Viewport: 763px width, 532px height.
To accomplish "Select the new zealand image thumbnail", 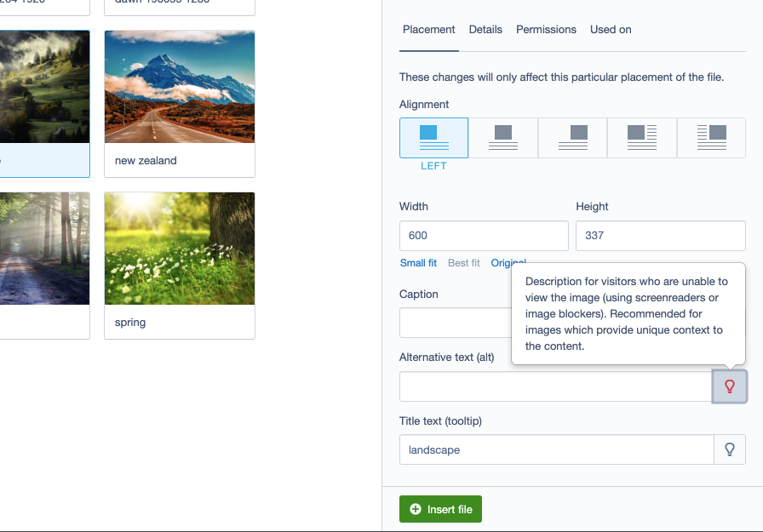I will click(179, 86).
